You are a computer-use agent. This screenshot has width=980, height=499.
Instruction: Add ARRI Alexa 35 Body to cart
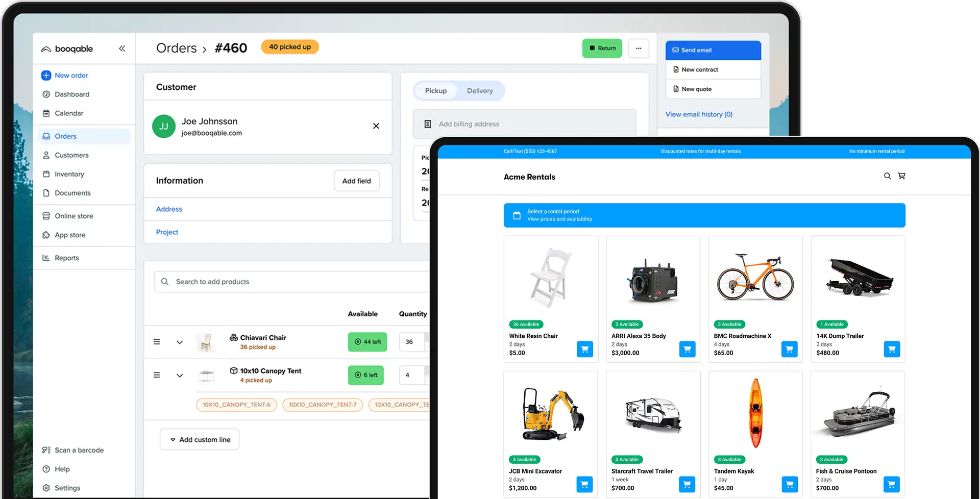687,350
